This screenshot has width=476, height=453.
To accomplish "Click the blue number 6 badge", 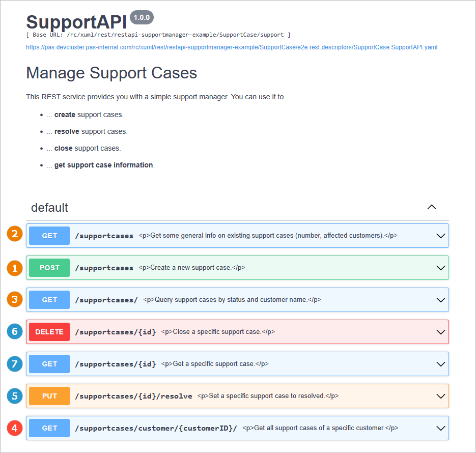I will point(15,332).
